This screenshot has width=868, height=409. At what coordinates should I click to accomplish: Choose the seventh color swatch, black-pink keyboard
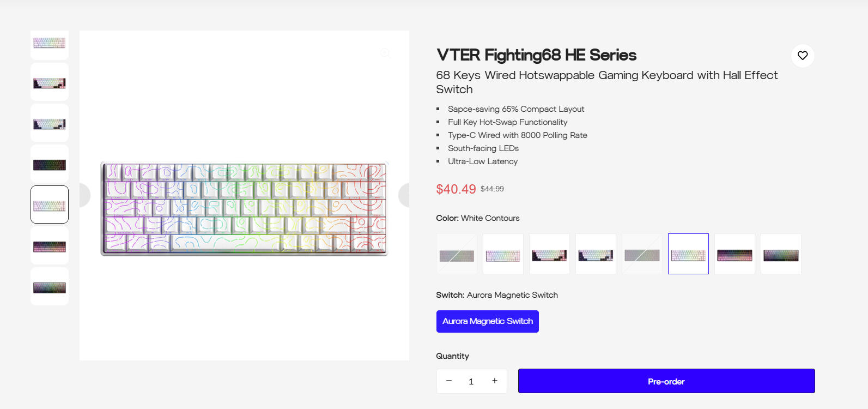pos(735,254)
